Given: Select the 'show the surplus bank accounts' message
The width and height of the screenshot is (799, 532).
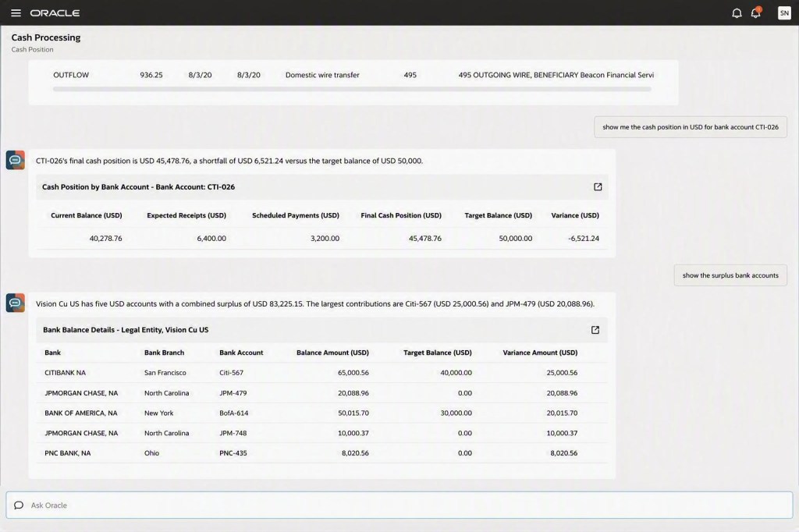Looking at the screenshot, I should pos(730,275).
